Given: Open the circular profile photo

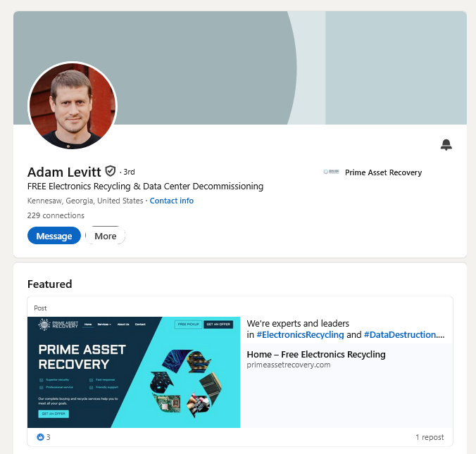Looking at the screenshot, I should coord(73,106).
